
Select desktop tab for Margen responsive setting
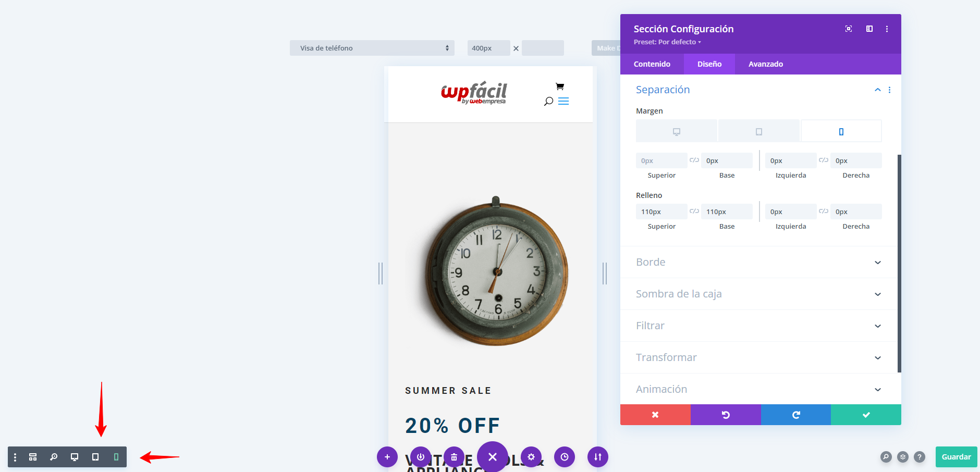677,131
